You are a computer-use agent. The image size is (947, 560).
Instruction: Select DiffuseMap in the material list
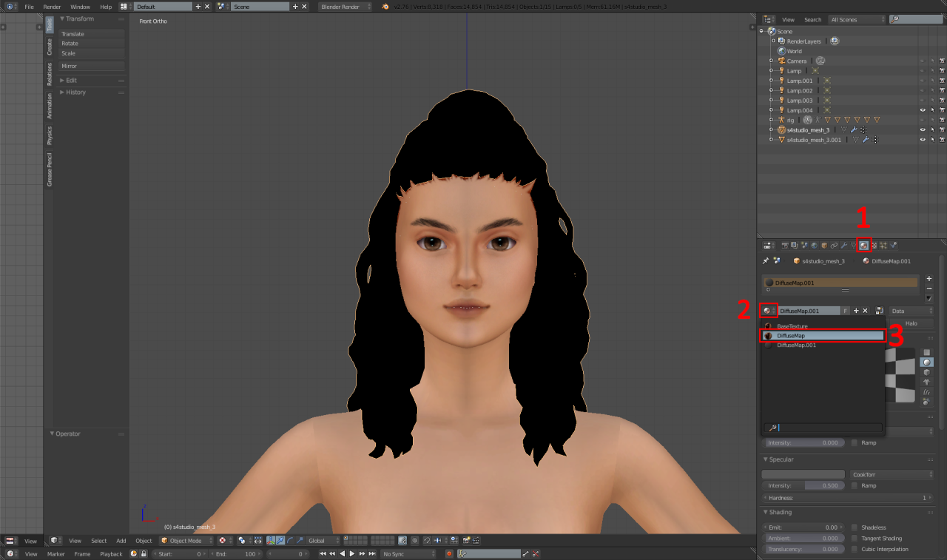point(823,336)
